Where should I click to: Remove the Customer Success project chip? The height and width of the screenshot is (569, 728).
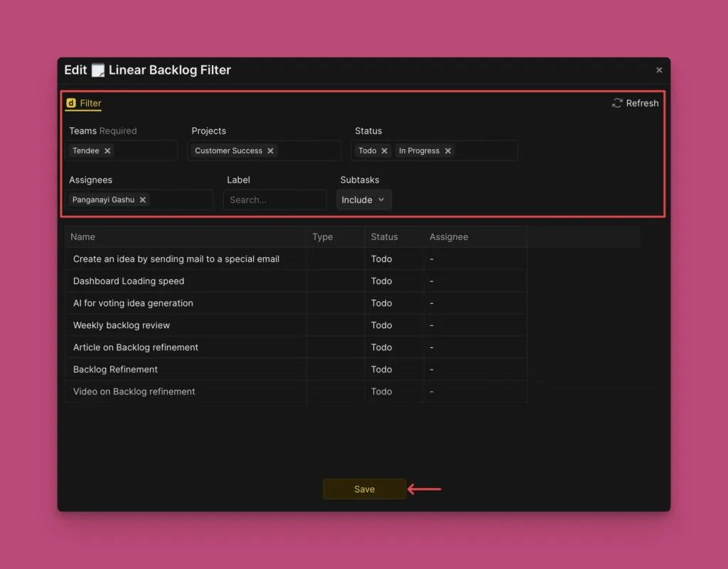pyautogui.click(x=270, y=151)
